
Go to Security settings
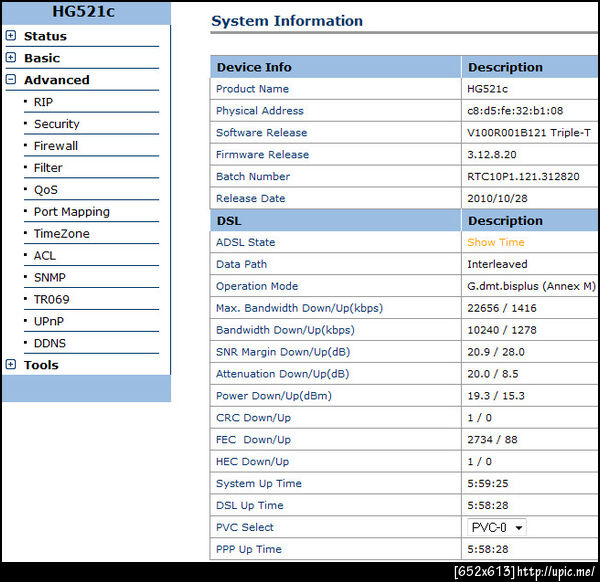point(56,124)
